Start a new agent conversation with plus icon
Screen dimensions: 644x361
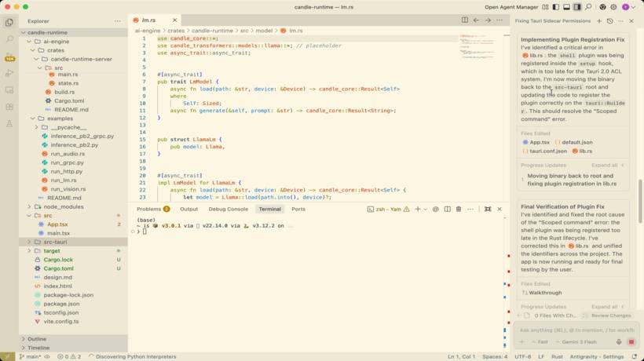click(599, 21)
